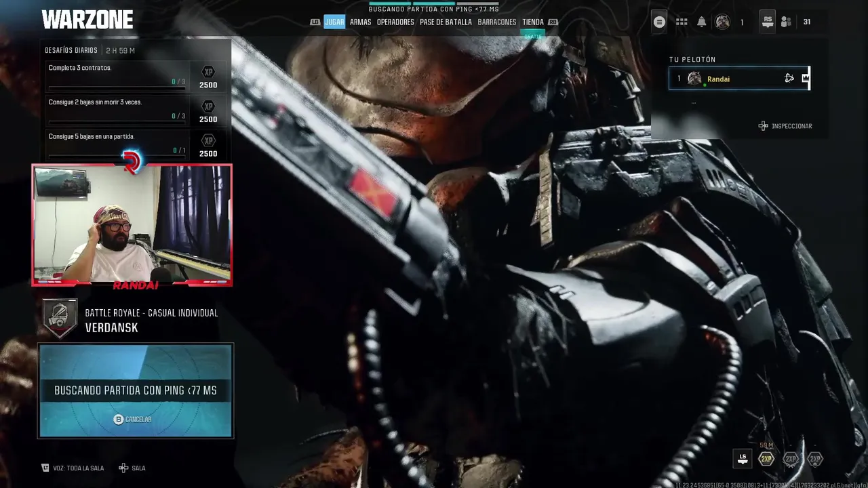
Task: Activate the active yellow 2XP token
Action: pyautogui.click(x=766, y=459)
